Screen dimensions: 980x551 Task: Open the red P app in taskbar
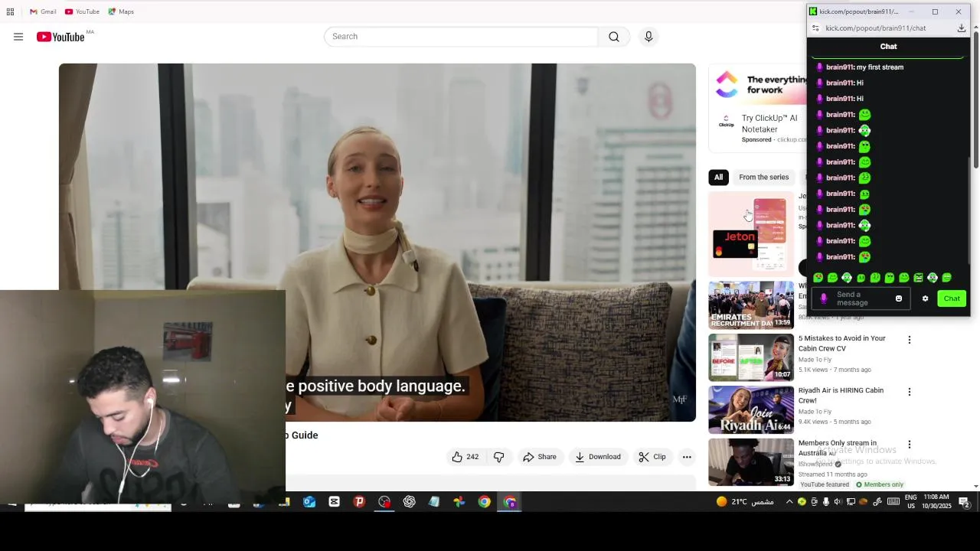(359, 502)
